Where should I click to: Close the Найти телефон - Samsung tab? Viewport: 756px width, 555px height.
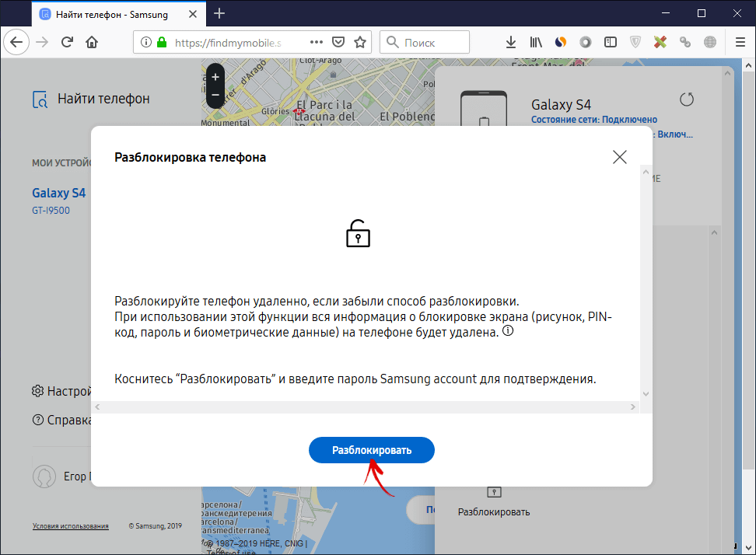pyautogui.click(x=193, y=14)
